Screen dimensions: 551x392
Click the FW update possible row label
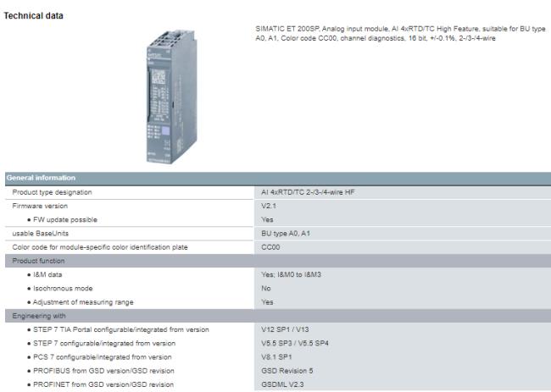[x=62, y=219]
